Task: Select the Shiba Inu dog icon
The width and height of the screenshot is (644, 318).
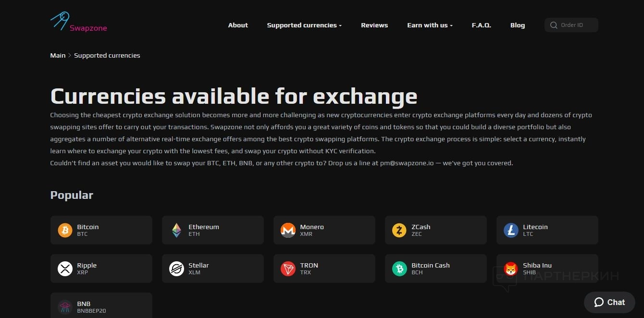Action: 511,269
